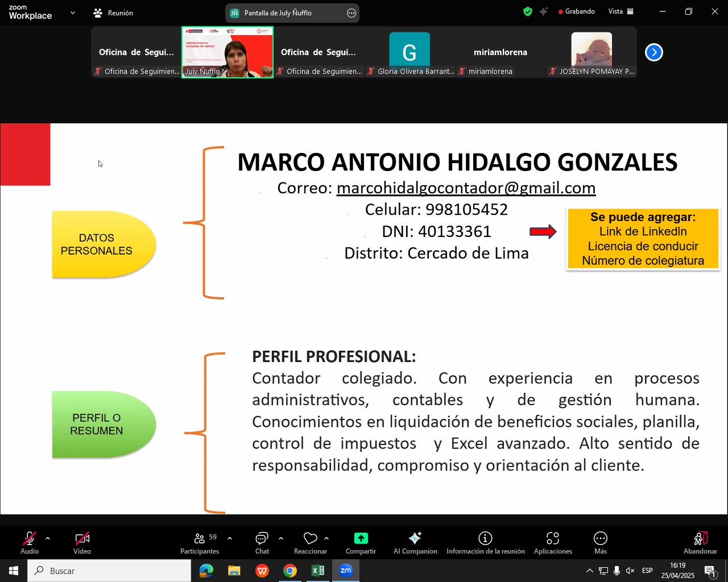Open the shared screen options ellipsis menu

click(x=351, y=13)
